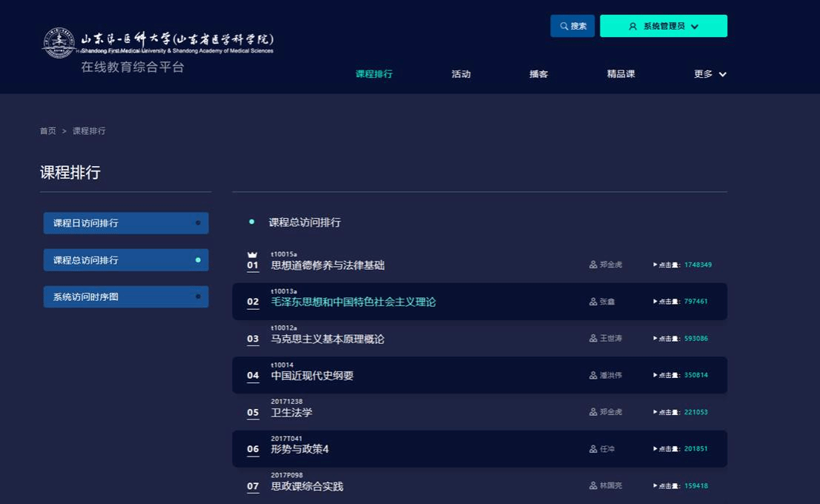Viewport: 820px width, 504px height.
Task: Expand the 更多 navigation menu
Action: coord(704,74)
